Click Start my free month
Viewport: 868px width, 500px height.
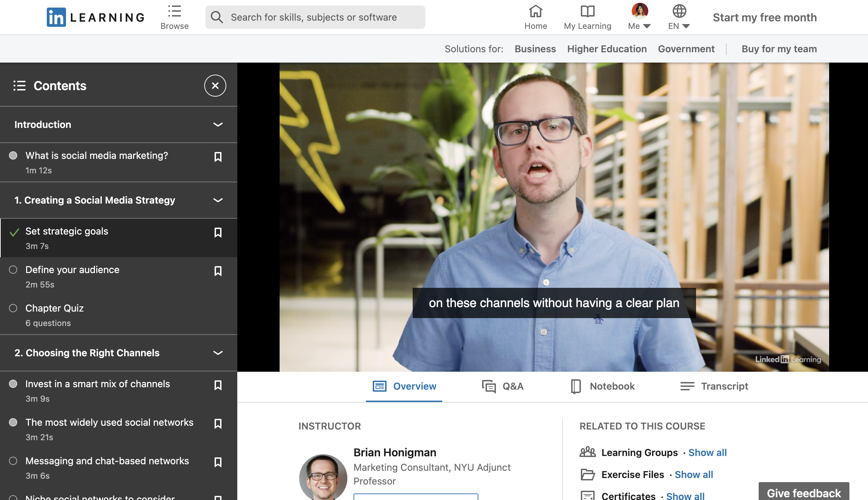point(764,17)
